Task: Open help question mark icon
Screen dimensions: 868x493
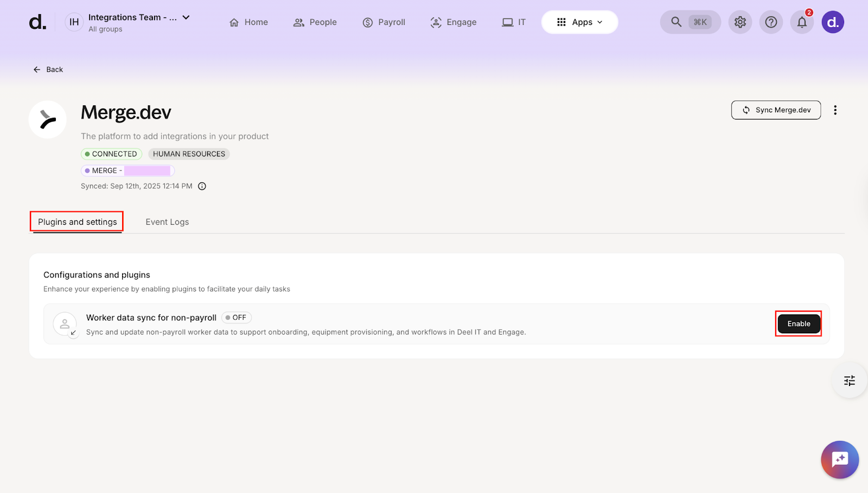Action: pos(771,22)
